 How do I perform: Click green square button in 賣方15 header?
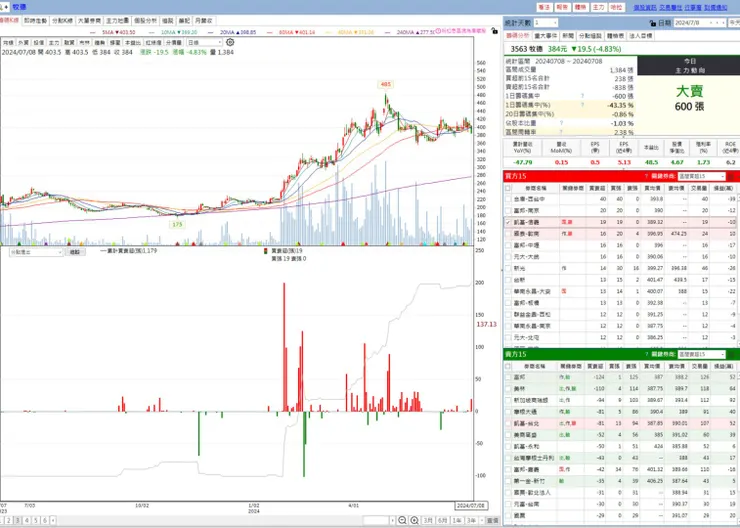tap(731, 354)
